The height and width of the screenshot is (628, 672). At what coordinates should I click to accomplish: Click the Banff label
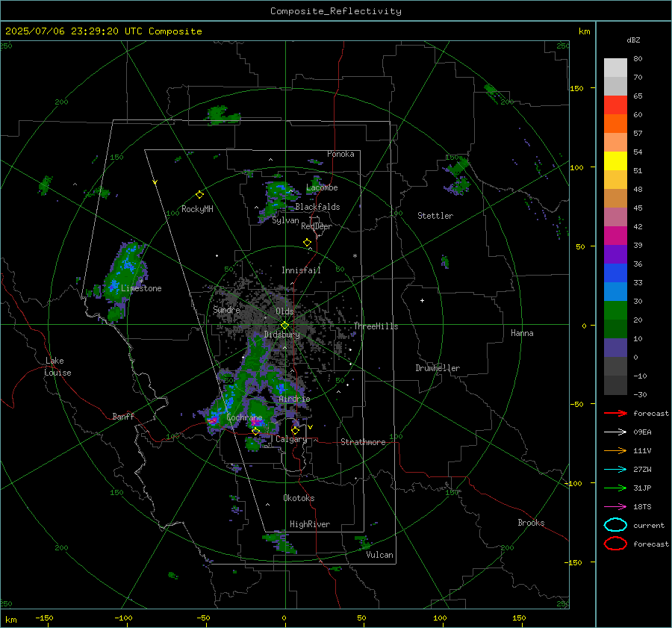pos(123,417)
